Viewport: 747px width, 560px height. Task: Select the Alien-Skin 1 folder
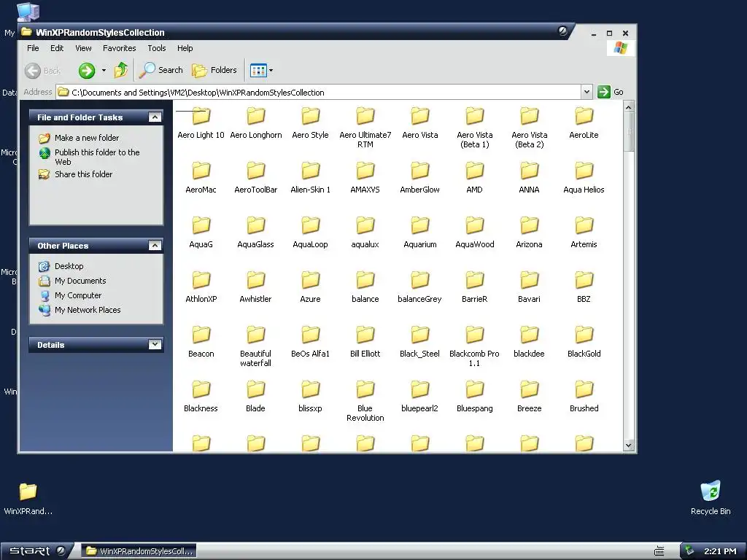click(x=310, y=178)
